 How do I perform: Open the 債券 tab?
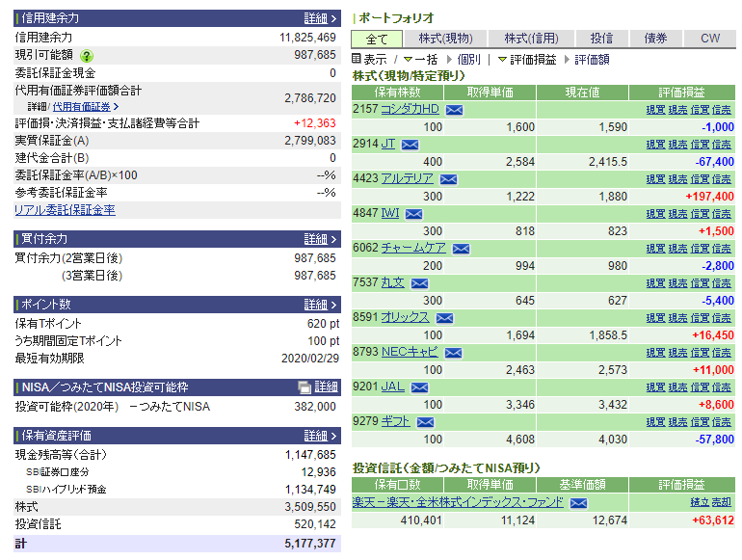point(656,39)
